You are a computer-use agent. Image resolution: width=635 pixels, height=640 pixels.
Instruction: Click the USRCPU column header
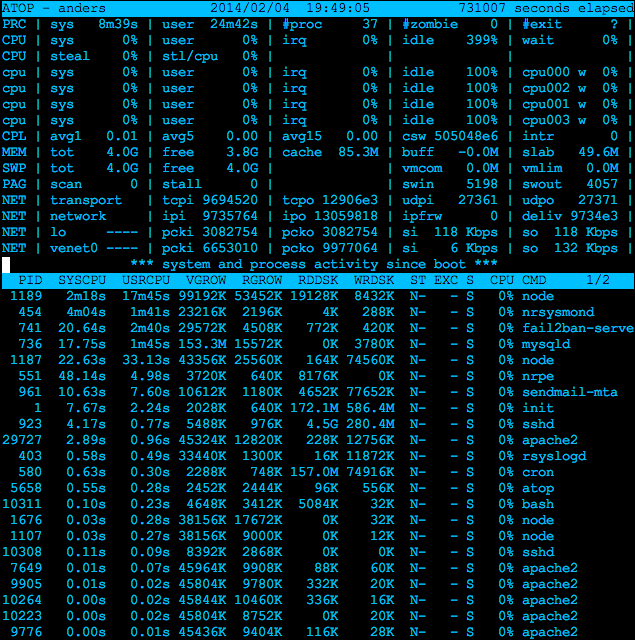click(146, 280)
